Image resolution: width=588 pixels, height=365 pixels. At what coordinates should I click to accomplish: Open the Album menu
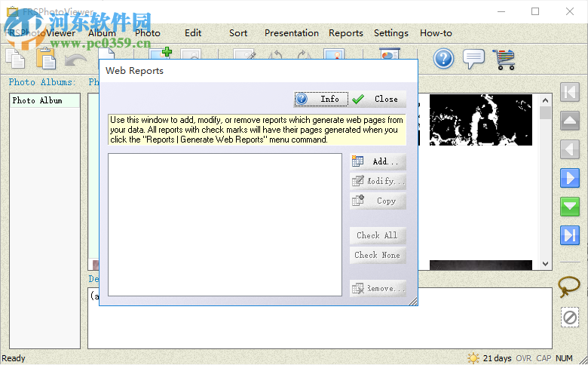[102, 33]
